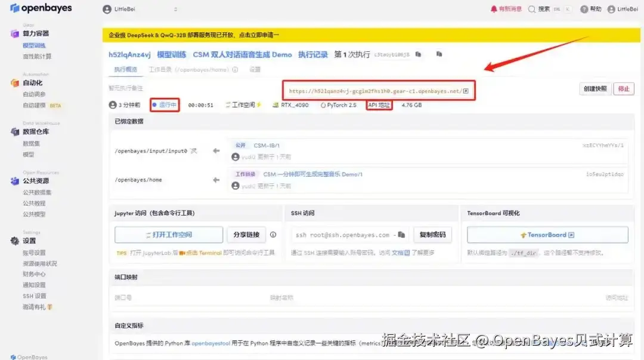The height and width of the screenshot is (360, 644).
Task: Click the arrow beside /openbayes/input/input0
Action: coord(216,151)
